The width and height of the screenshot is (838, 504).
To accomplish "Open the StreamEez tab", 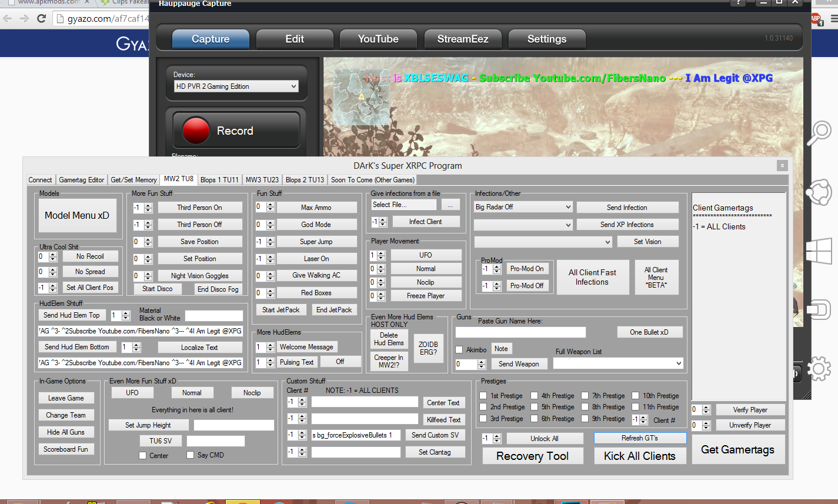I will tap(462, 39).
